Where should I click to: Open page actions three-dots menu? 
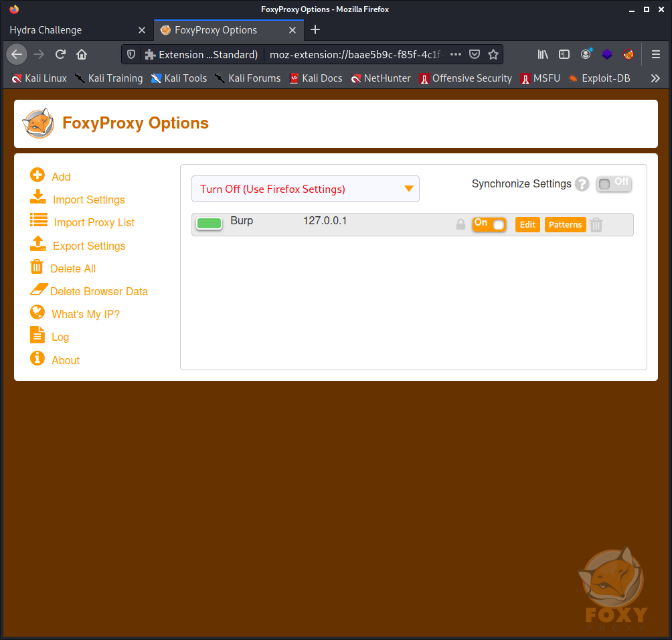456,54
